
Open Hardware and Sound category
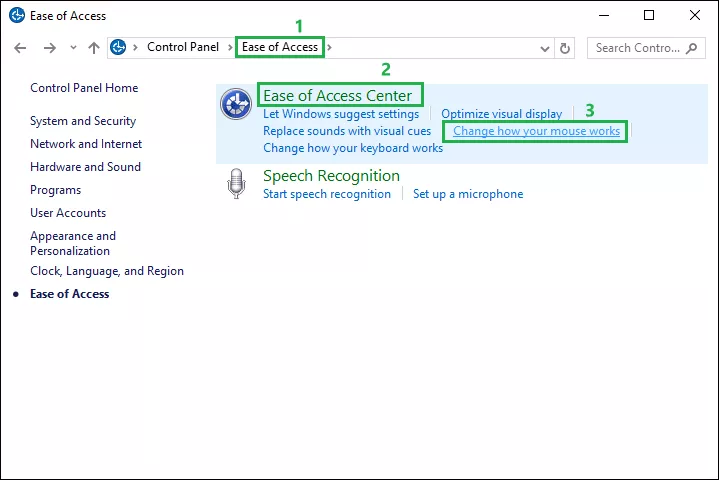coord(85,167)
